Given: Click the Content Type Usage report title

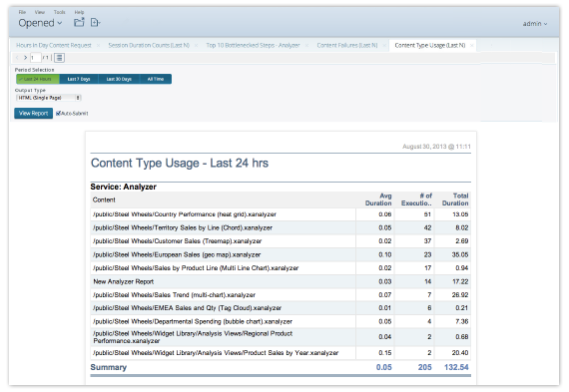Looking at the screenshot, I should pyautogui.click(x=180, y=164).
